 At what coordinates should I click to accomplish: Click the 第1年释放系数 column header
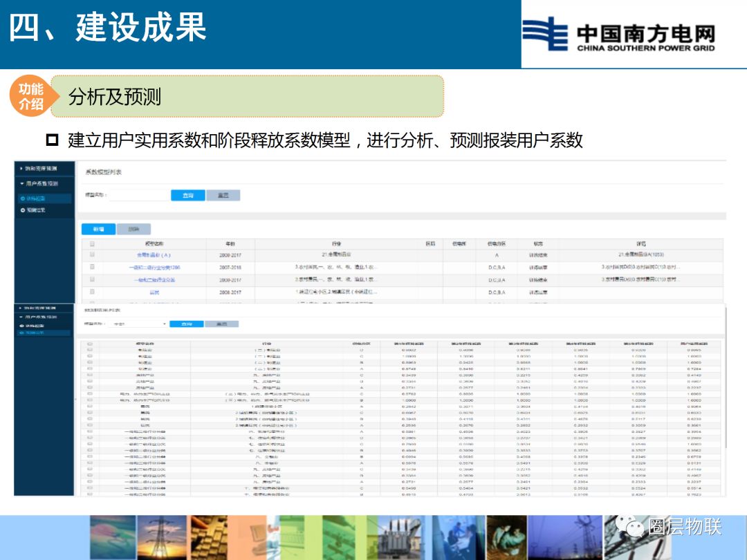pyautogui.click(x=409, y=344)
